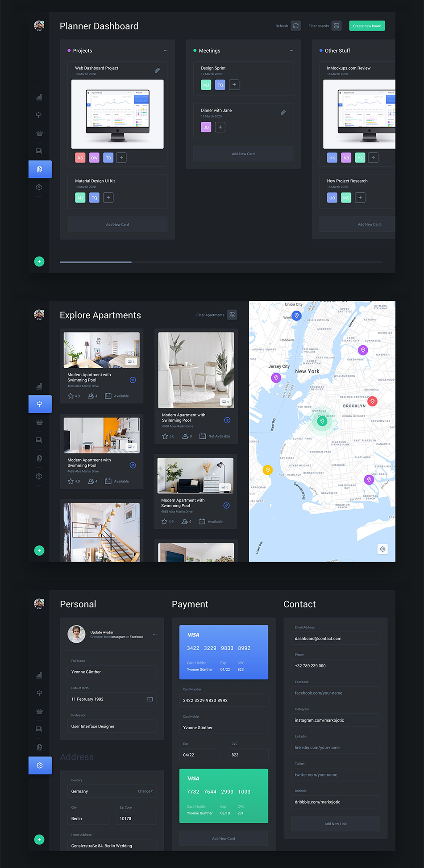
Task: Click the Email Address input field
Action: click(x=336, y=639)
